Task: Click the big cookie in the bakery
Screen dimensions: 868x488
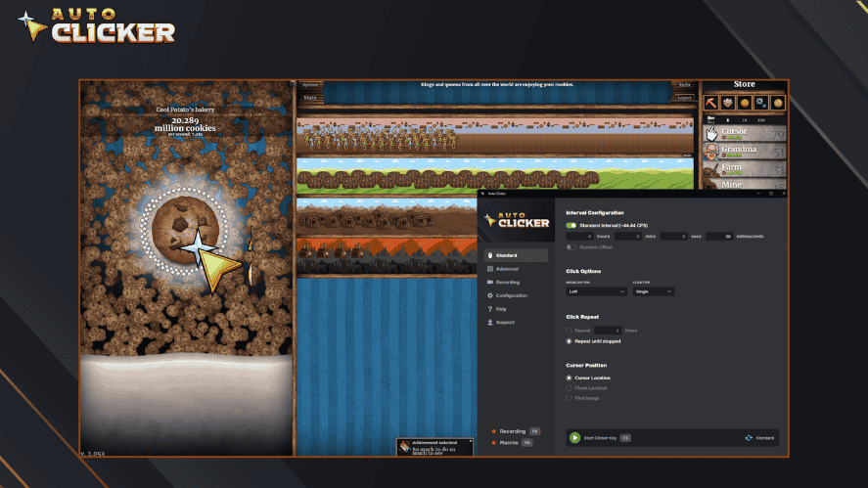Action: [185, 230]
